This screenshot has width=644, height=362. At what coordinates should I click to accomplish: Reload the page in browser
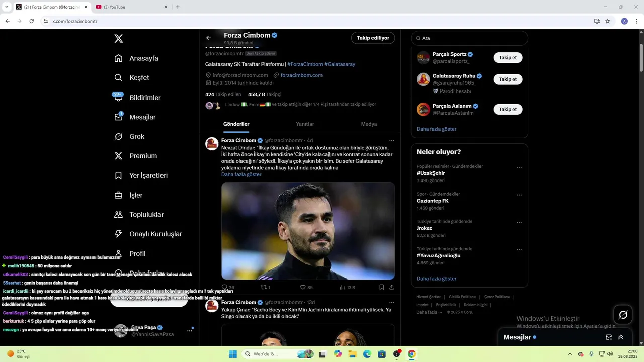click(x=31, y=21)
